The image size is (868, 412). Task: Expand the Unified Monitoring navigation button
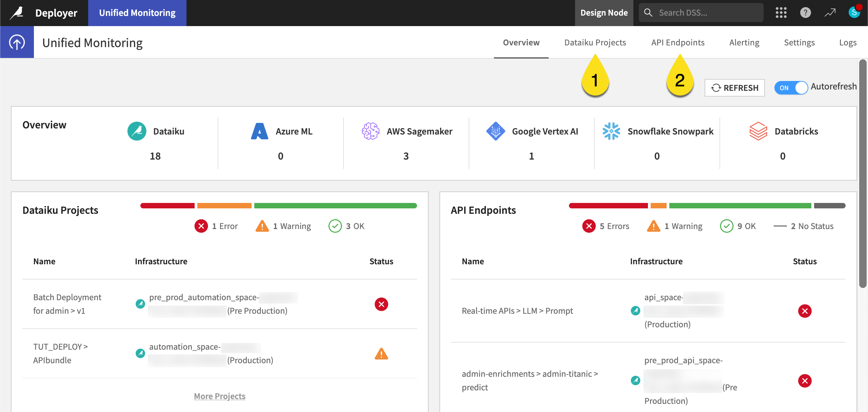(x=17, y=42)
